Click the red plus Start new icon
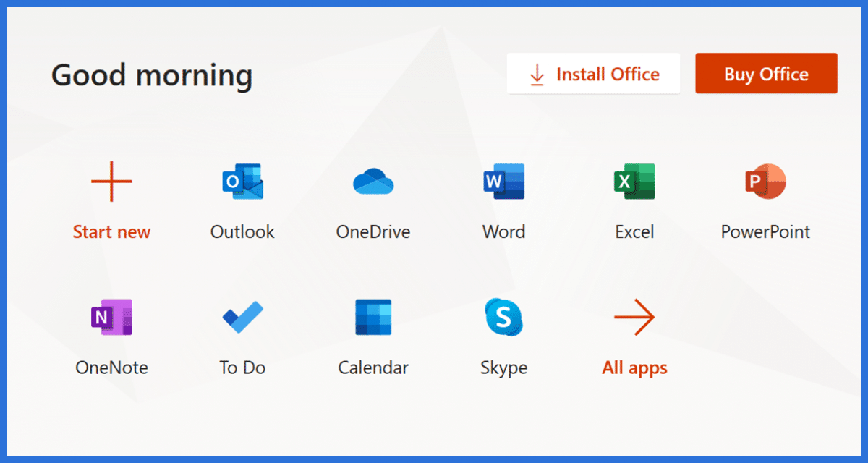Viewport: 868px width, 463px height. (111, 181)
